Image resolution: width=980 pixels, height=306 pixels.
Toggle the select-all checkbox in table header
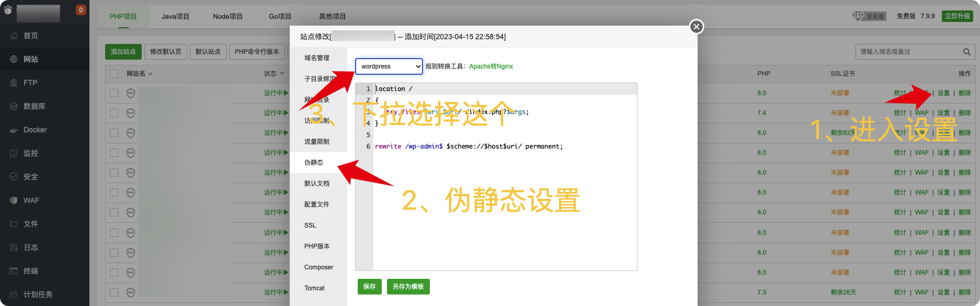pyautogui.click(x=114, y=74)
